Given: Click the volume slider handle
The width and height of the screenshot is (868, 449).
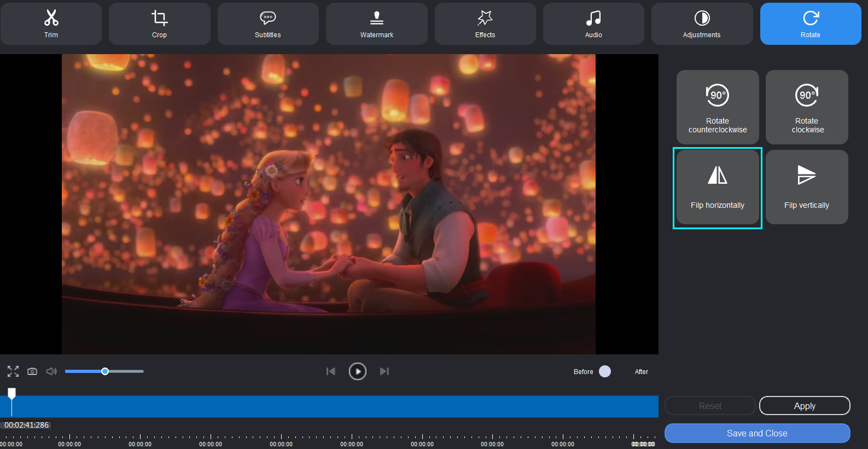Looking at the screenshot, I should point(105,371).
